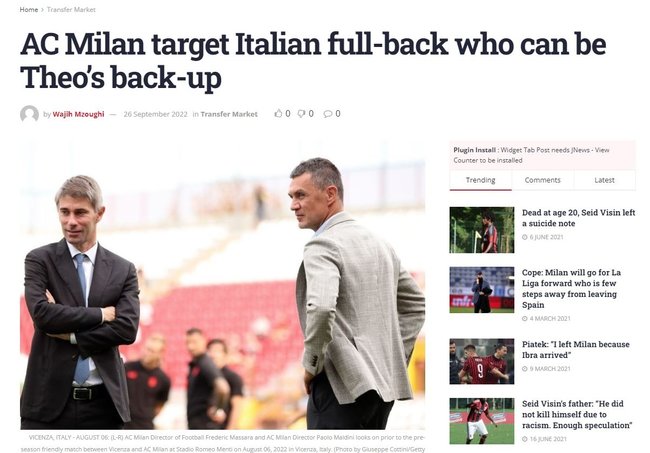Click the main Massara and Maldini photo
This screenshot has width=650, height=453.
pos(223,285)
